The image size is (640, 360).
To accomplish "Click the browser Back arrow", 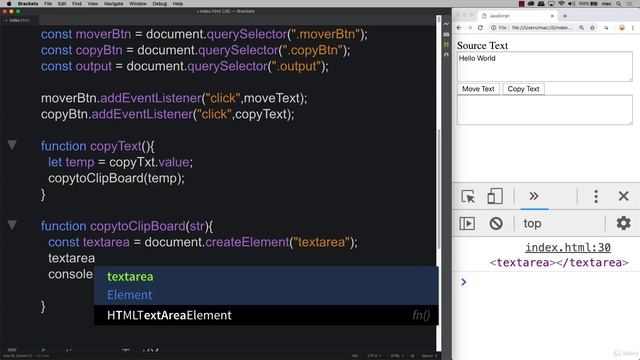I will click(x=459, y=28).
